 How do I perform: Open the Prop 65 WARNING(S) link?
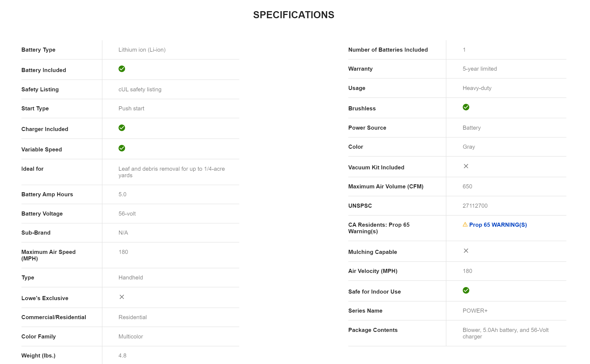(x=498, y=225)
